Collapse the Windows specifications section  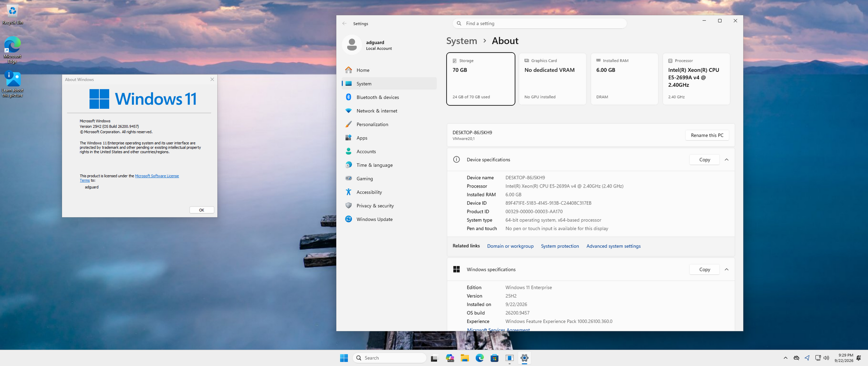[x=727, y=270]
